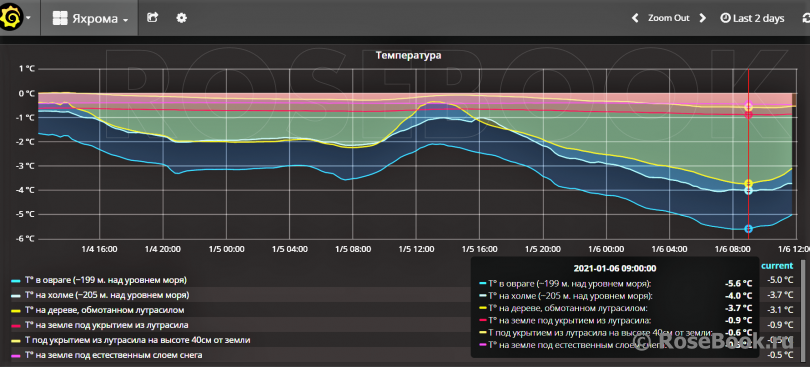The height and width of the screenshot is (367, 810).
Task: Toggle series T° на холме in legend
Action: 106,295
